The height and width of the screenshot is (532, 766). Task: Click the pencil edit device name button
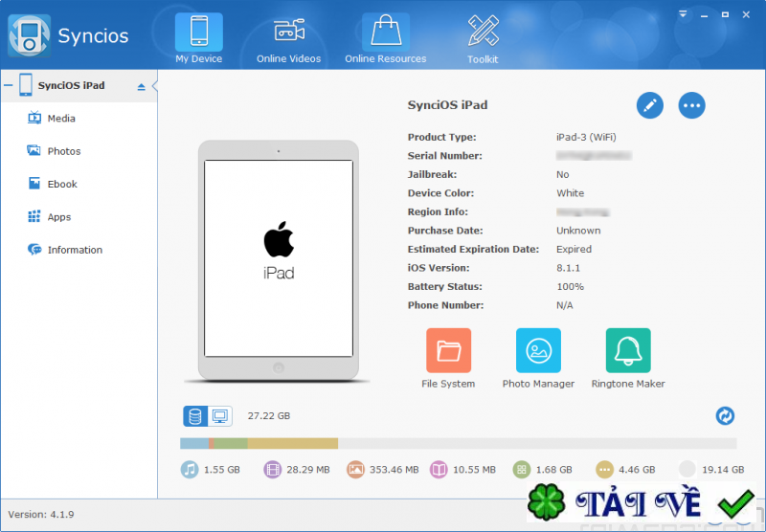[x=650, y=105]
